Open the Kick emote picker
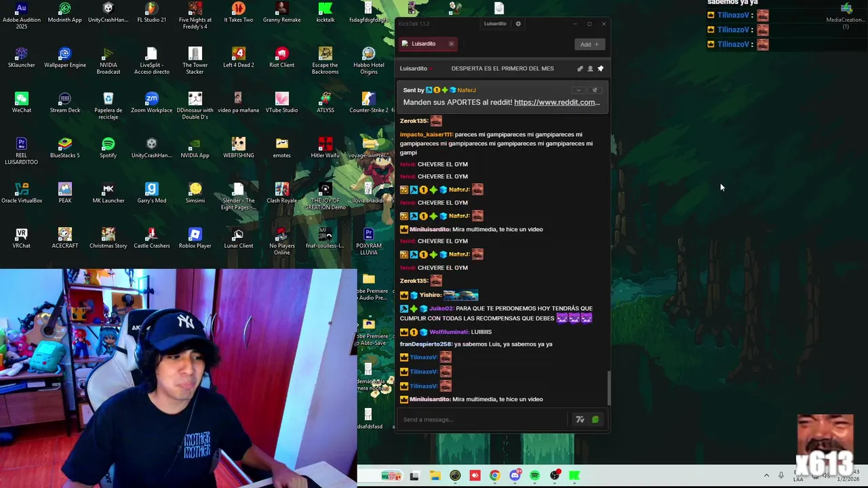 595,420
